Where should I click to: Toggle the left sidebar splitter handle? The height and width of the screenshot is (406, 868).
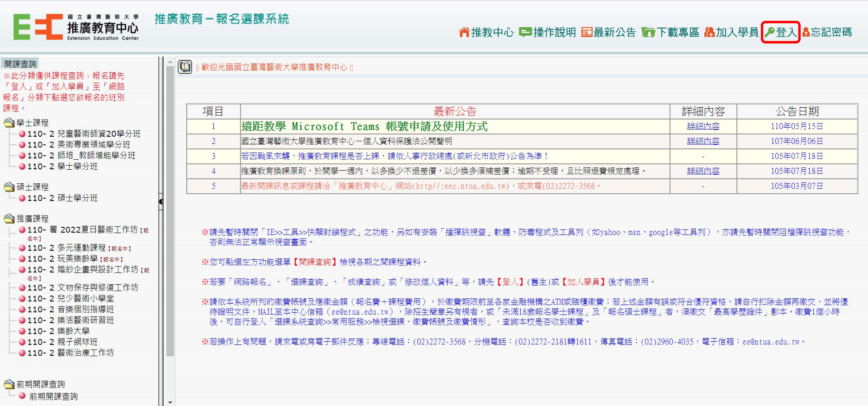(160, 201)
